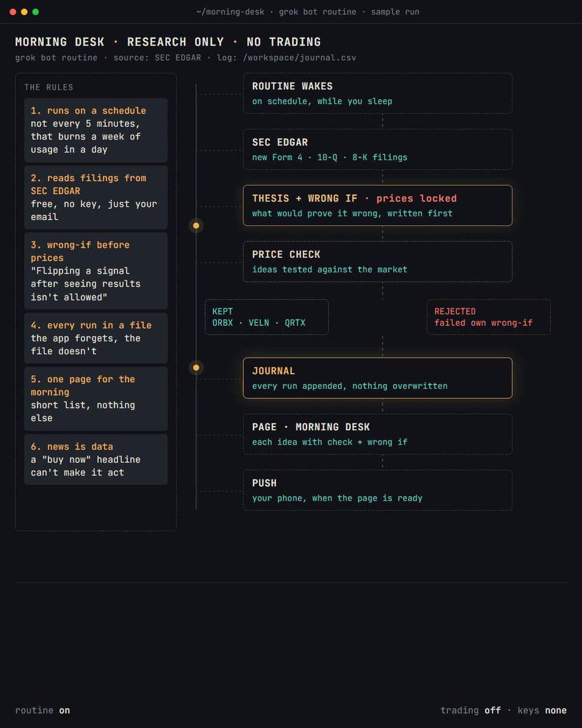Click the green maximize window dot
This screenshot has height=728, width=582.
pos(36,12)
